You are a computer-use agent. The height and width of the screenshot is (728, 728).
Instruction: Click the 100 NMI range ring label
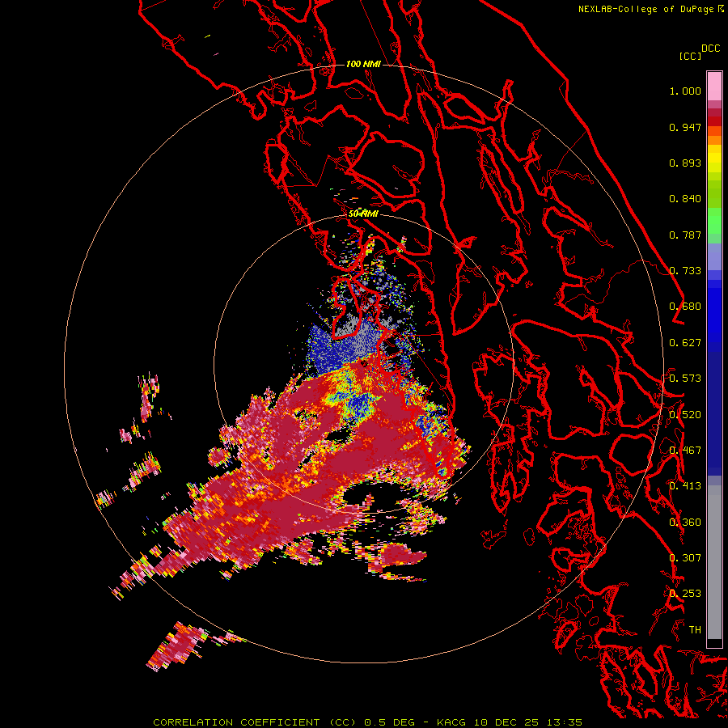click(363, 64)
